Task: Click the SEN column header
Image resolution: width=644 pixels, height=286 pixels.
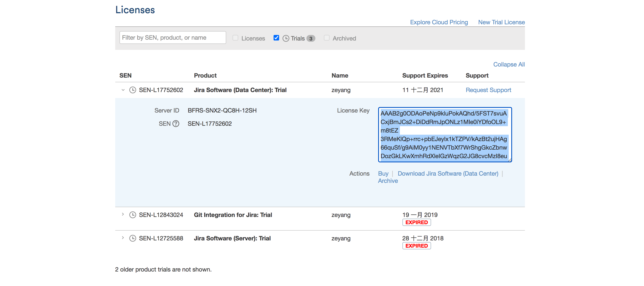Action: point(125,75)
